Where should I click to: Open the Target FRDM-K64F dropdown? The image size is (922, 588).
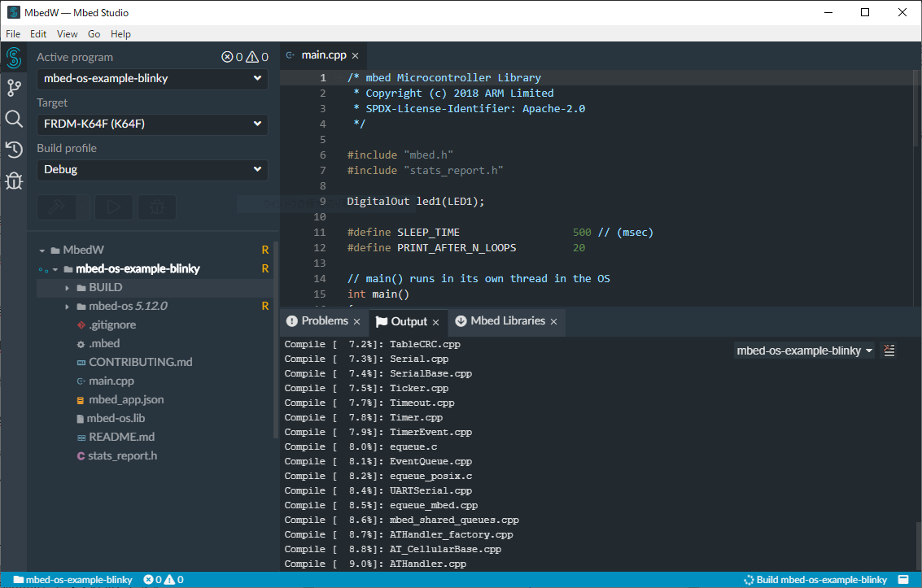pos(152,124)
